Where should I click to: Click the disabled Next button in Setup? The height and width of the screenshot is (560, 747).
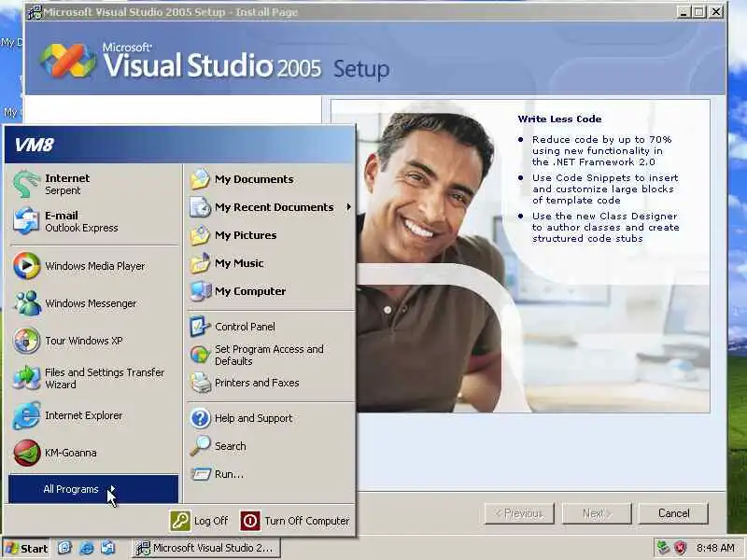pos(597,513)
